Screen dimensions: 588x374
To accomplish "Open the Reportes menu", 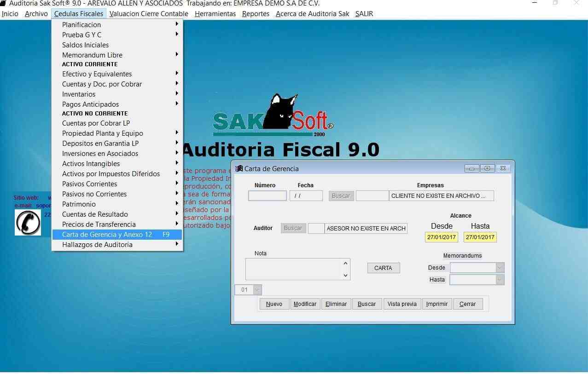I will [x=256, y=14].
